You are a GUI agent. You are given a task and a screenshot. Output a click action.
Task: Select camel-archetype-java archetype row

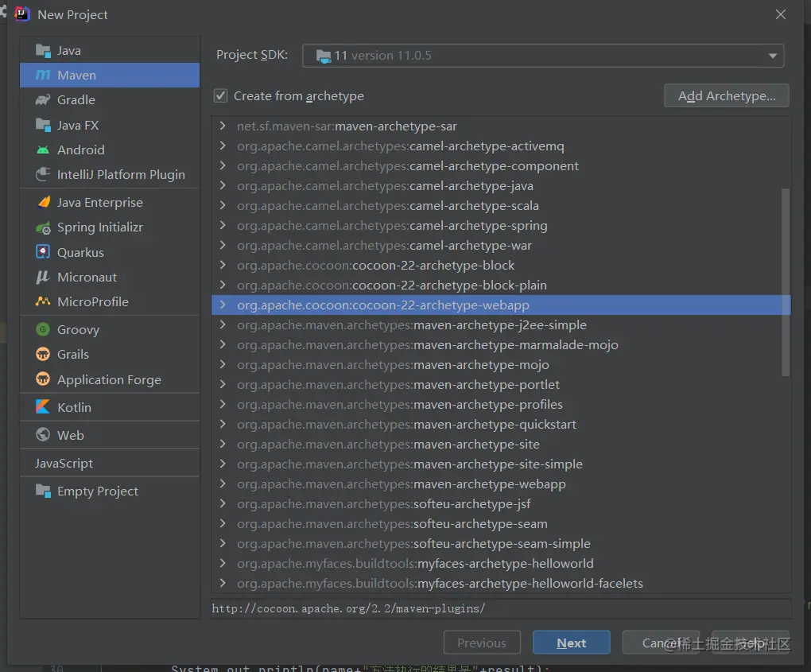pyautogui.click(x=501, y=186)
